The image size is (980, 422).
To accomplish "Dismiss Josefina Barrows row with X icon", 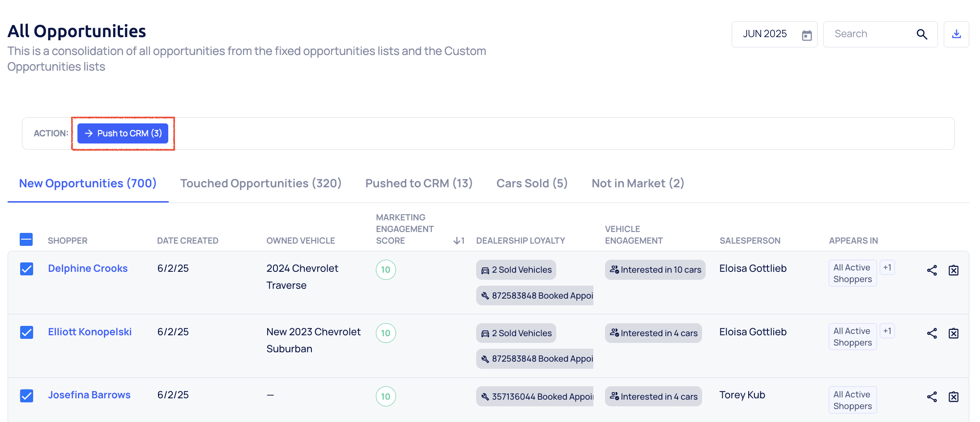I will coord(954,397).
